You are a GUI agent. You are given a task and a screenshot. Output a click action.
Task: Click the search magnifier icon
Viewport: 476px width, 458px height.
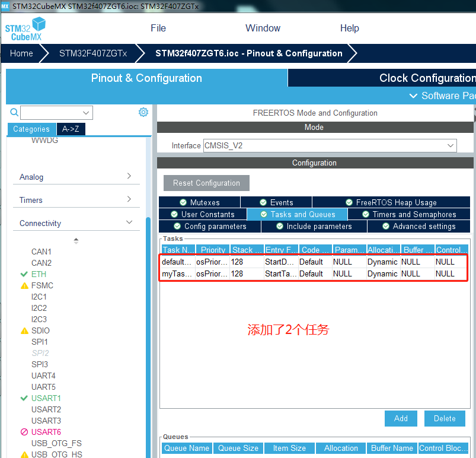tap(14, 112)
